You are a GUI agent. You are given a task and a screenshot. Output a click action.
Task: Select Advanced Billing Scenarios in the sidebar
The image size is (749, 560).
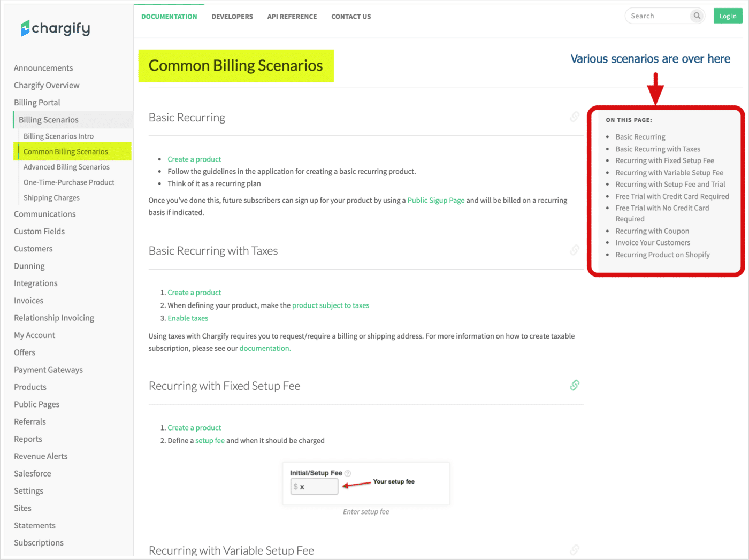point(66,167)
